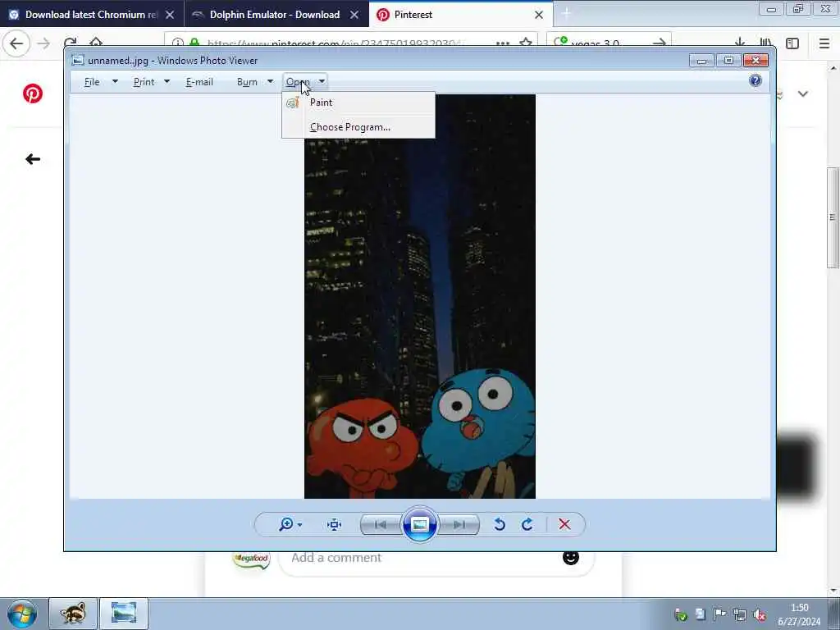
Task: Click the muted volume tray icon
Action: point(760,614)
